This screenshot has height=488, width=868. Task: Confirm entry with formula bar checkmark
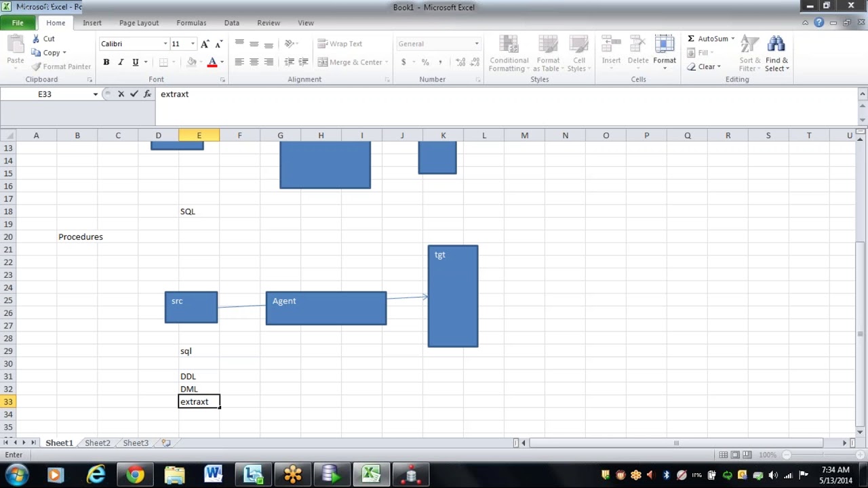(134, 94)
